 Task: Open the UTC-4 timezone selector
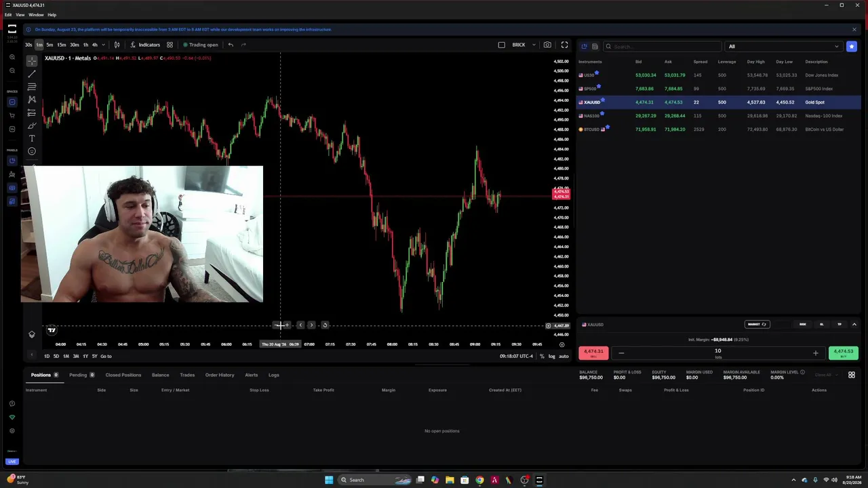pos(517,357)
